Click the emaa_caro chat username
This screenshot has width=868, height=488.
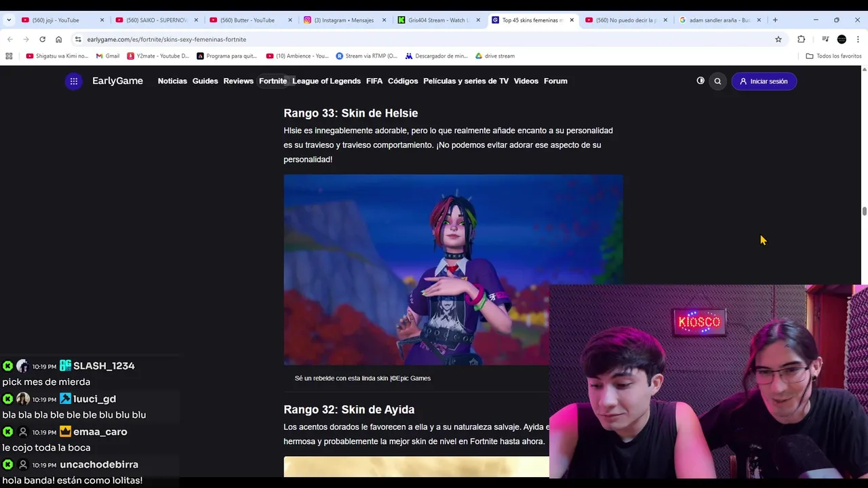100,432
